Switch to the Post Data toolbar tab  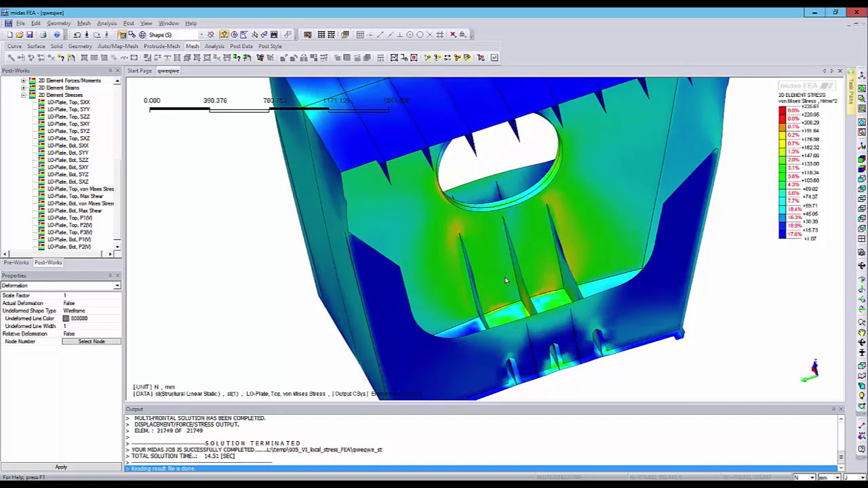[241, 46]
